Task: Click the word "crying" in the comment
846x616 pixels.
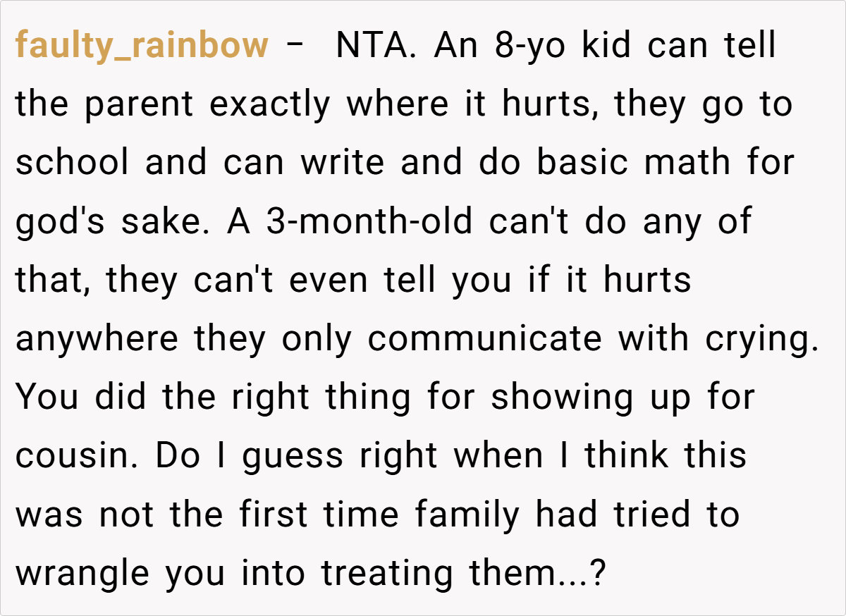Action: (x=763, y=339)
